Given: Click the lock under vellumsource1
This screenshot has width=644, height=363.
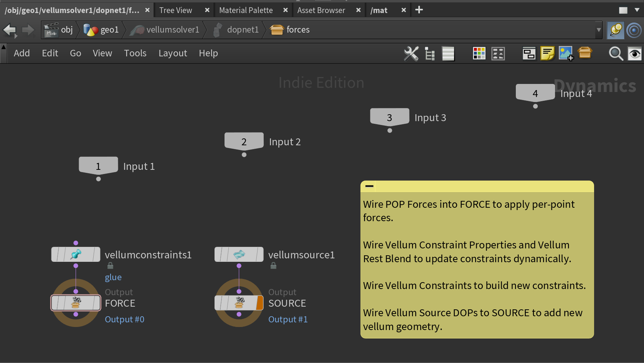Looking at the screenshot, I should [273, 266].
